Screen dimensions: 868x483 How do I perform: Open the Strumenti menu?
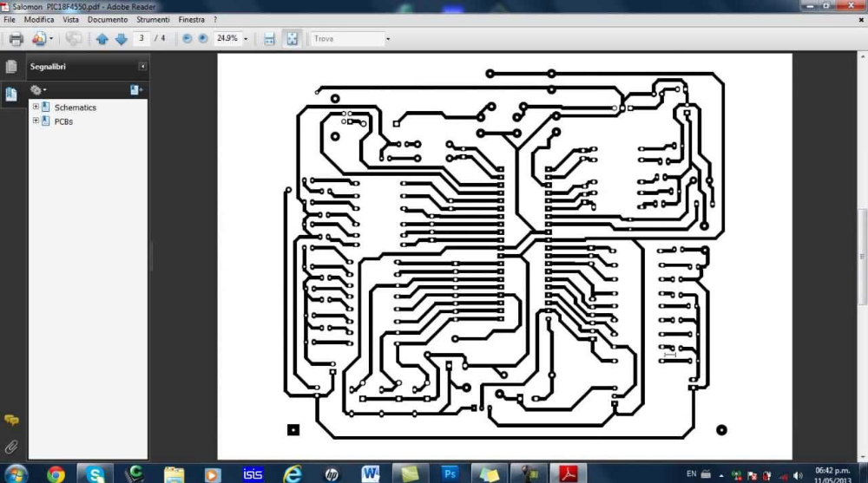(x=153, y=19)
